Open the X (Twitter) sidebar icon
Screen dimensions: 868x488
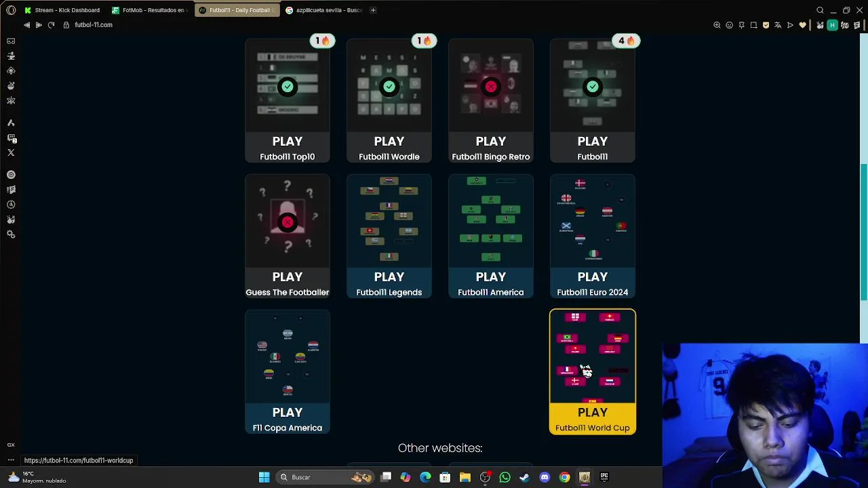click(x=11, y=152)
